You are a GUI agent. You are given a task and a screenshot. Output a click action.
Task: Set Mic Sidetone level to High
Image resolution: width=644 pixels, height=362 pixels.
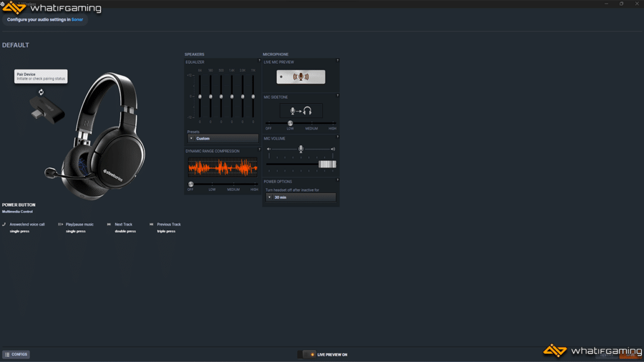coord(333,123)
